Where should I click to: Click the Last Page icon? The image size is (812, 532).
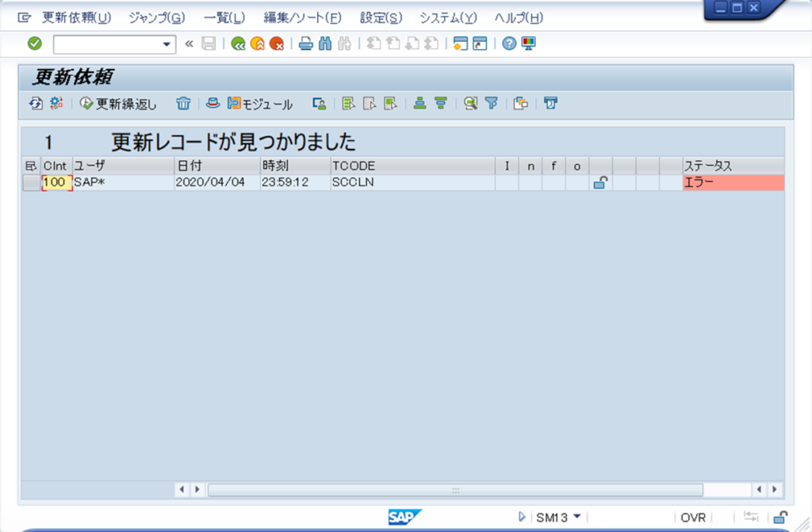click(x=431, y=44)
